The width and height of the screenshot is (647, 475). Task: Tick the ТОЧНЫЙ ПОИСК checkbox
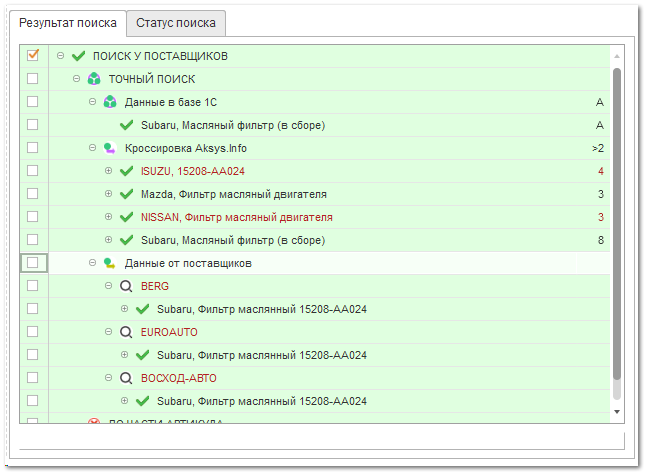click(33, 78)
